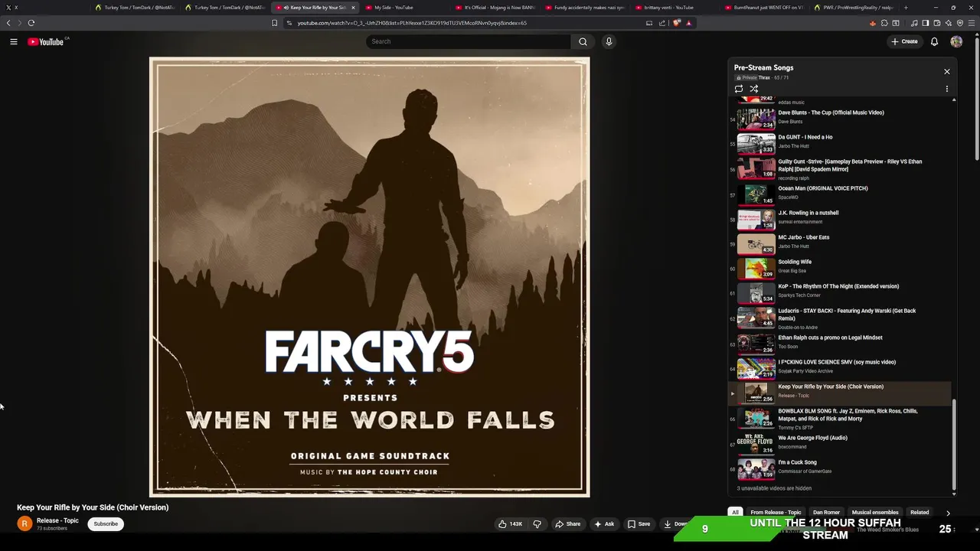The image size is (980, 551).
Task: Select the Dan Romer chip
Action: (826, 512)
